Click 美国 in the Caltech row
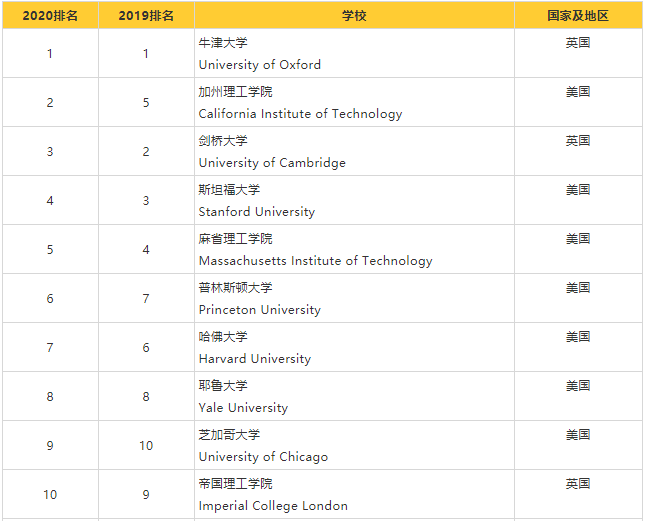 click(578, 92)
